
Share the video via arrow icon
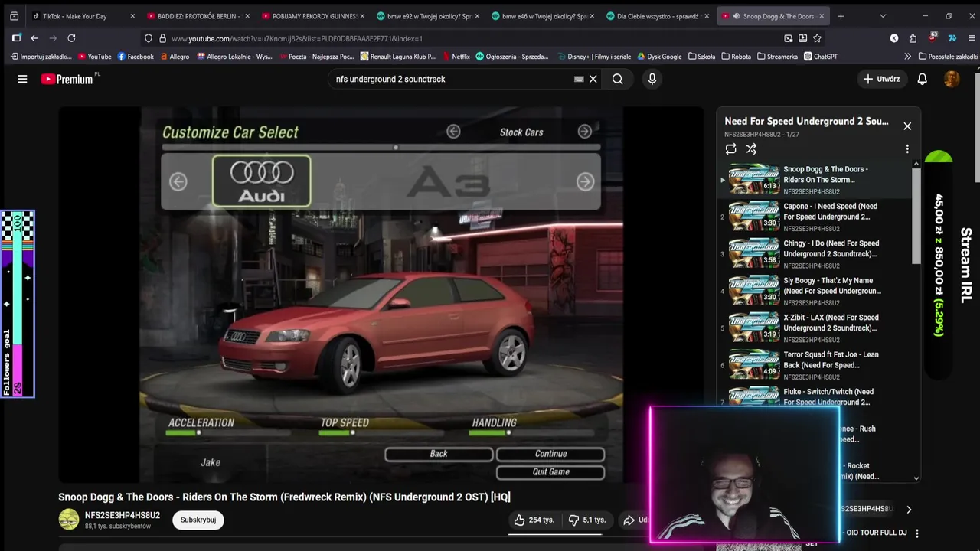629,520
